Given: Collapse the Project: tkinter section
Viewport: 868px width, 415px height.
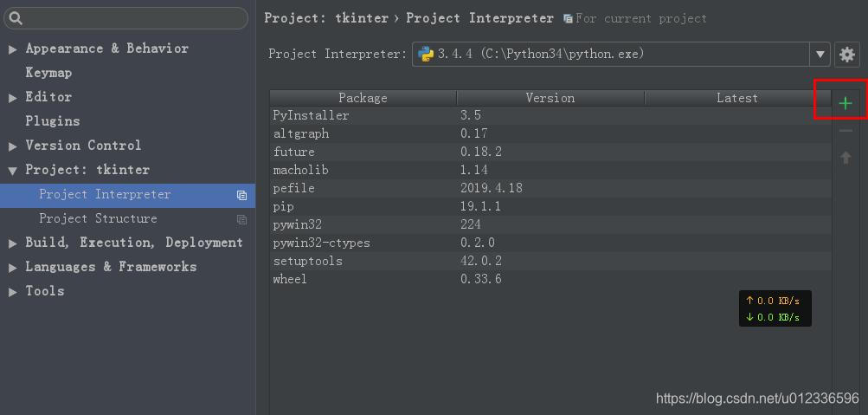Looking at the screenshot, I should click(x=13, y=171).
